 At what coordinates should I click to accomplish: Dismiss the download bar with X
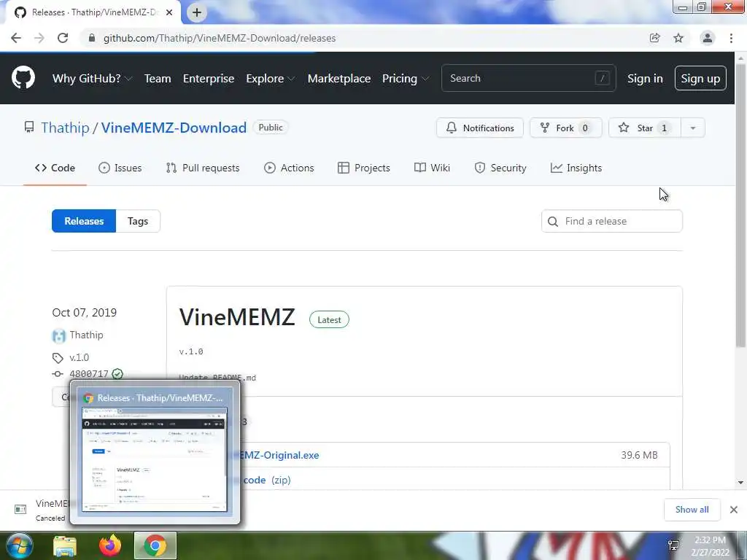click(734, 510)
